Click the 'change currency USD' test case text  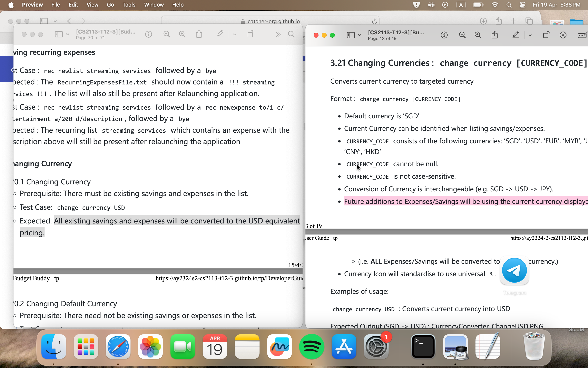(x=91, y=208)
